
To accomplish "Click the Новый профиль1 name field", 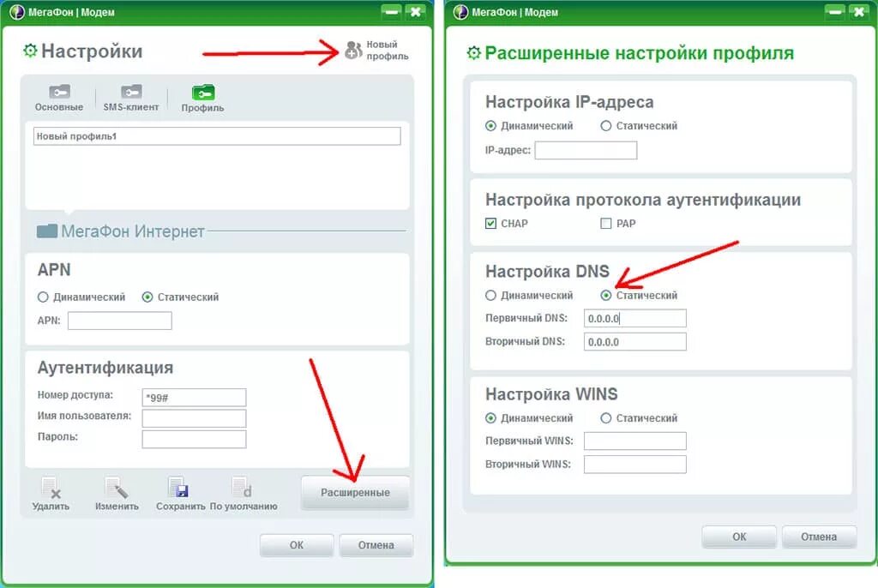I will (217, 136).
